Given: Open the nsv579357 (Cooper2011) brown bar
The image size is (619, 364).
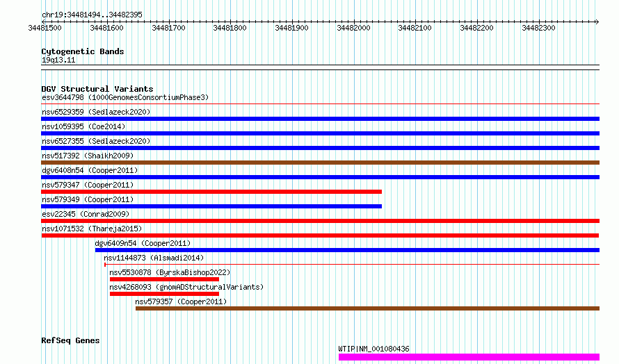Looking at the screenshot, I should coord(367,308).
